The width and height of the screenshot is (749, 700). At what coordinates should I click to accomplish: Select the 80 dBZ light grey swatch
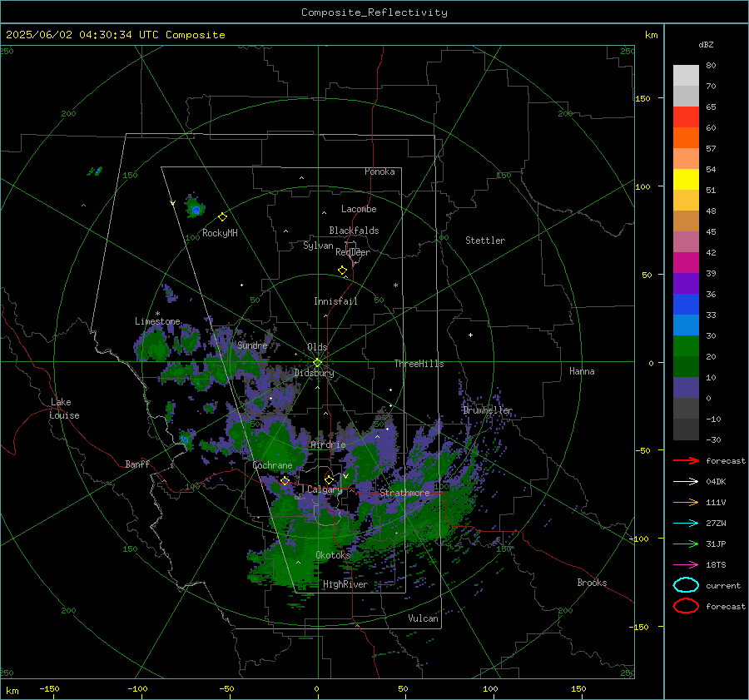[x=686, y=76]
